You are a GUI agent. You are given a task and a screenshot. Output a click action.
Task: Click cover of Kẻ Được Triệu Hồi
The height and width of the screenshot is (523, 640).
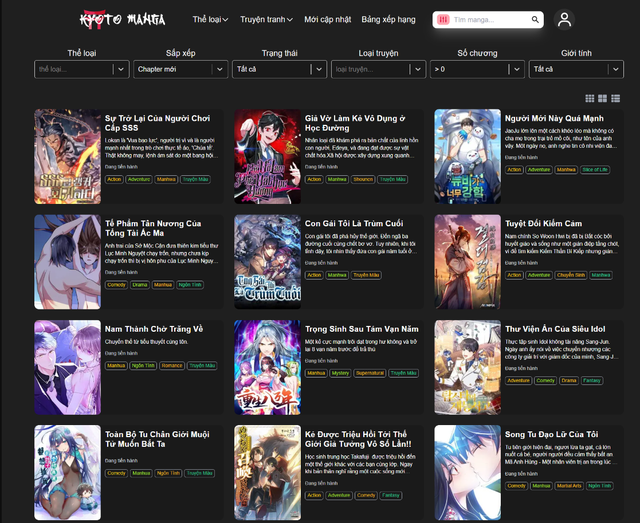(267, 472)
